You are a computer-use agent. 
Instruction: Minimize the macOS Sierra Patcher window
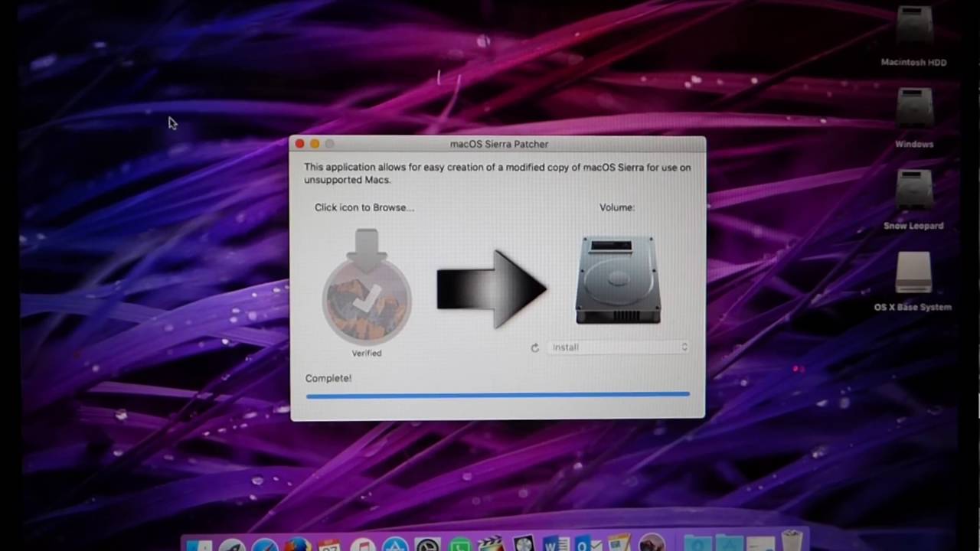click(x=315, y=144)
